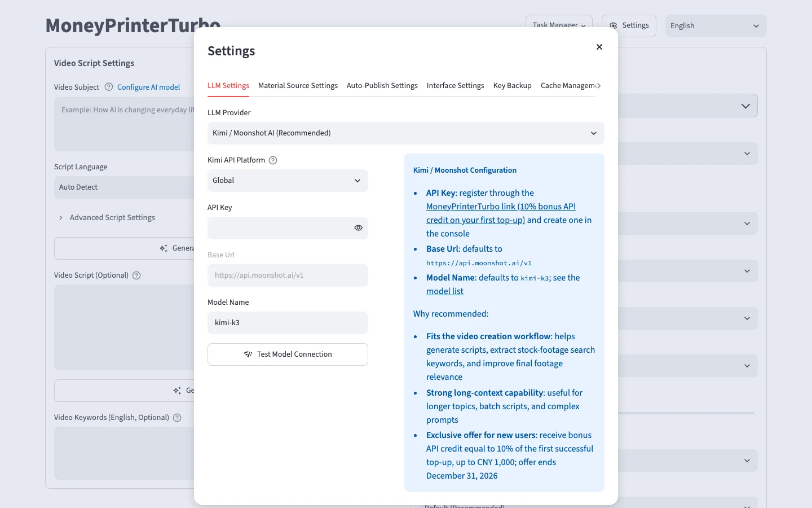Click the Configure AI model link
The width and height of the screenshot is (812, 508).
pos(149,87)
